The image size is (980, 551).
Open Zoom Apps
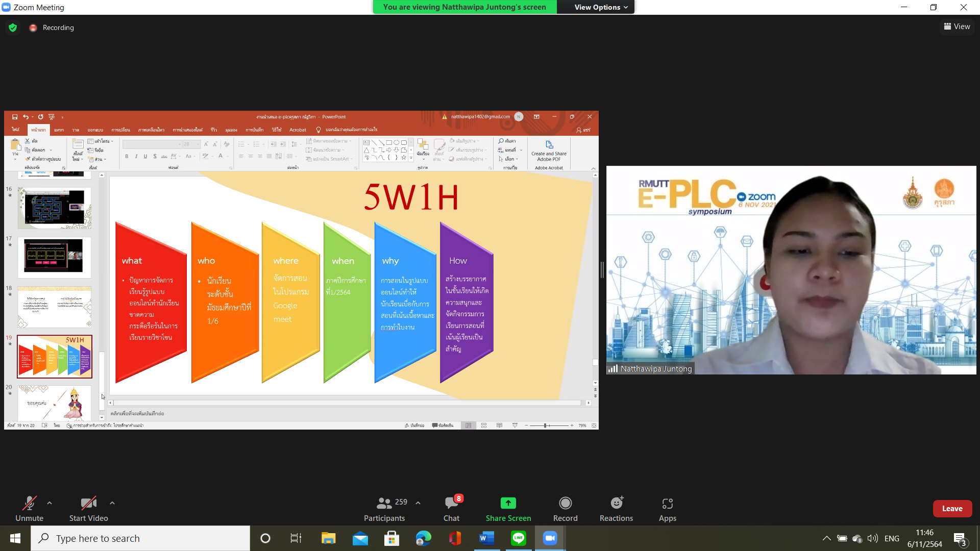667,509
